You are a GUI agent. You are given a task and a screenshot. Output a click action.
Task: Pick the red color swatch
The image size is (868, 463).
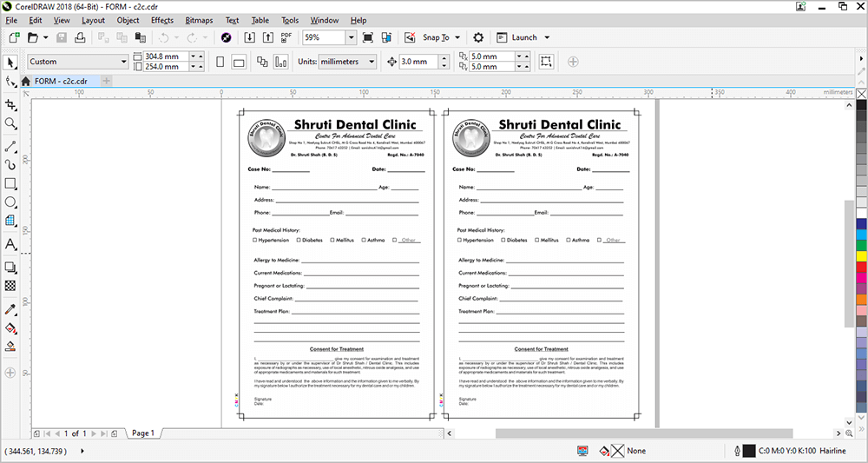coord(861,267)
